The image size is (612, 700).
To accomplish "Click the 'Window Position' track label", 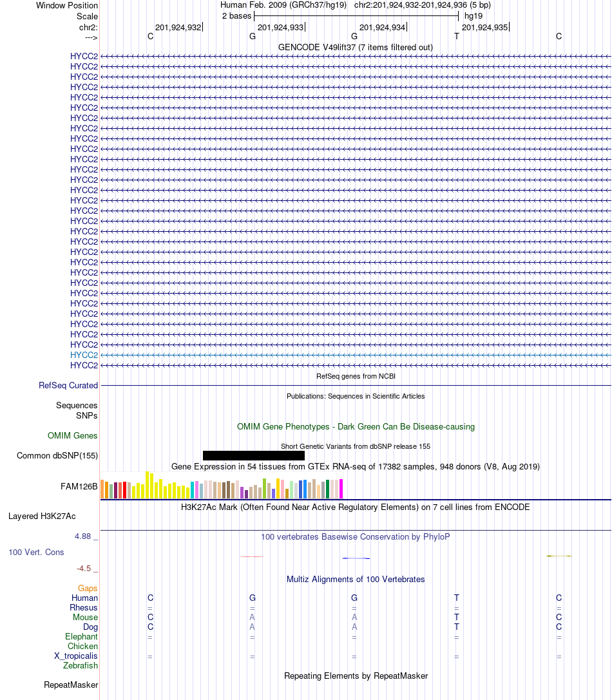I will point(66,5).
